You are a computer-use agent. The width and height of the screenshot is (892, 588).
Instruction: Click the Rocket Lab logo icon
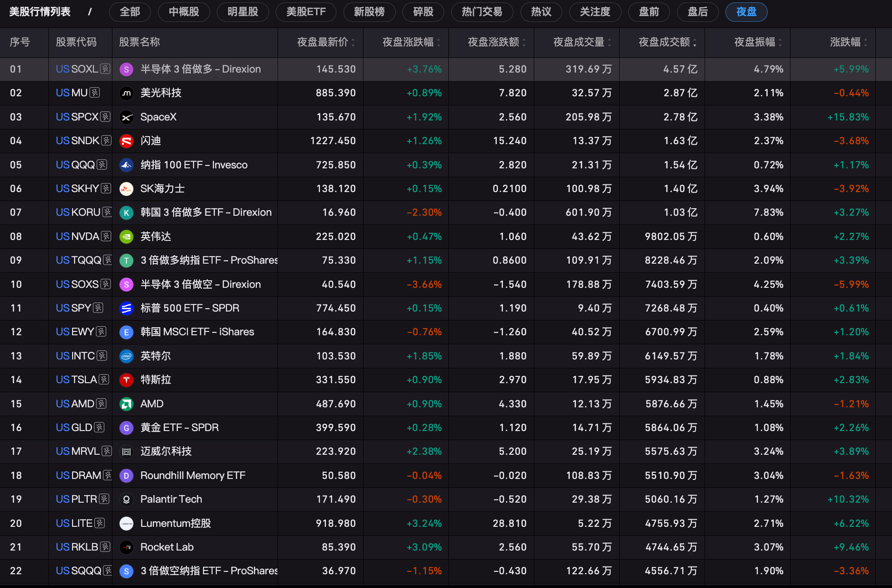pyautogui.click(x=126, y=547)
